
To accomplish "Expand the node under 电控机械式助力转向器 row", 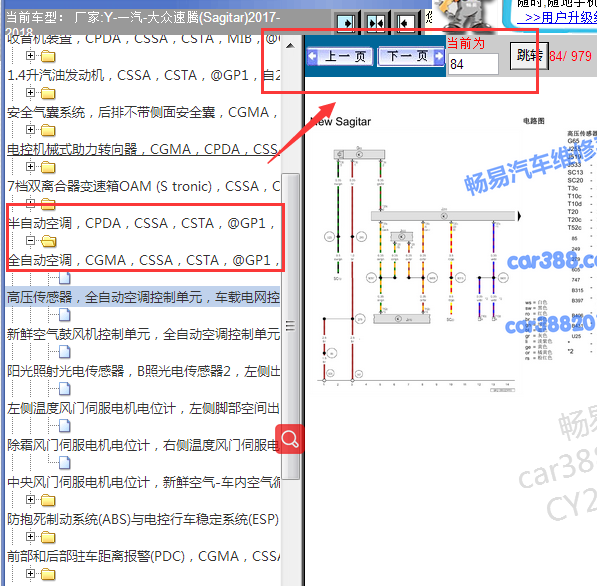I will [x=30, y=166].
